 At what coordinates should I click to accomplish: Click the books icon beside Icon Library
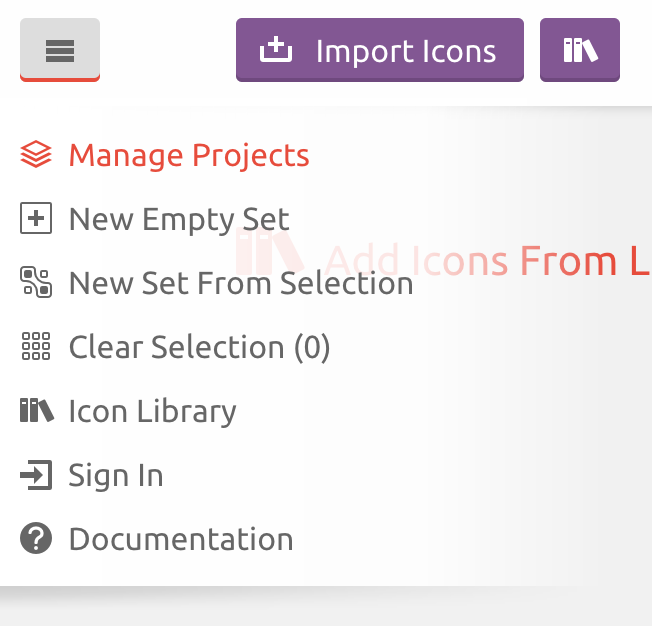pyautogui.click(x=37, y=410)
